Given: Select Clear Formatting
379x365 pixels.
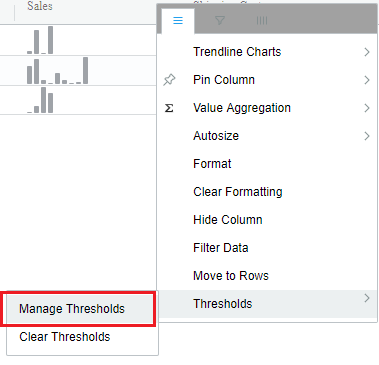Looking at the screenshot, I should [x=238, y=192].
